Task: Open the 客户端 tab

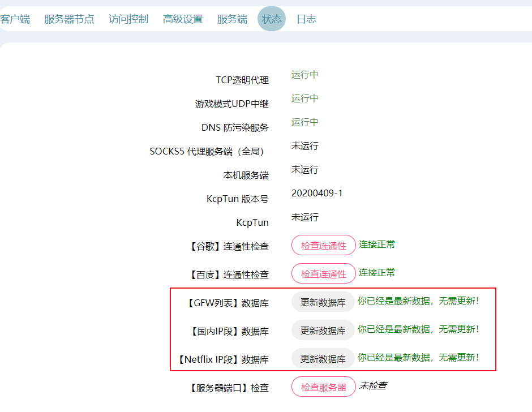Action: pyautogui.click(x=15, y=19)
